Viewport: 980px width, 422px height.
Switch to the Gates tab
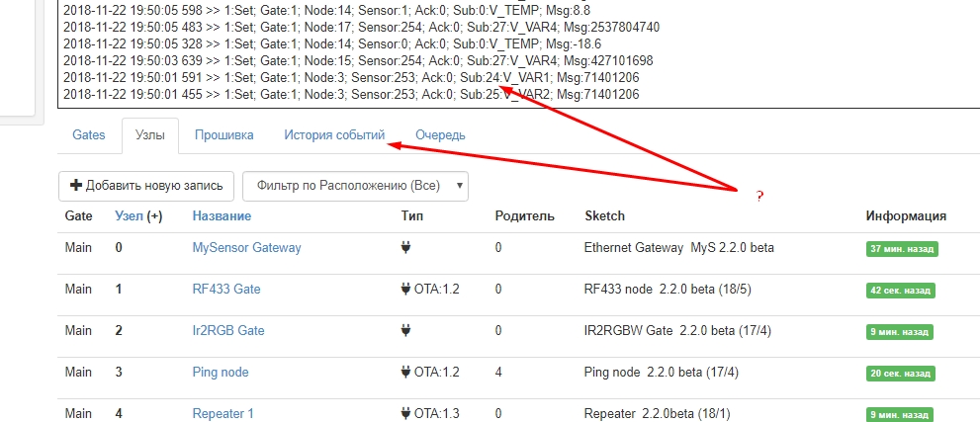pos(89,135)
